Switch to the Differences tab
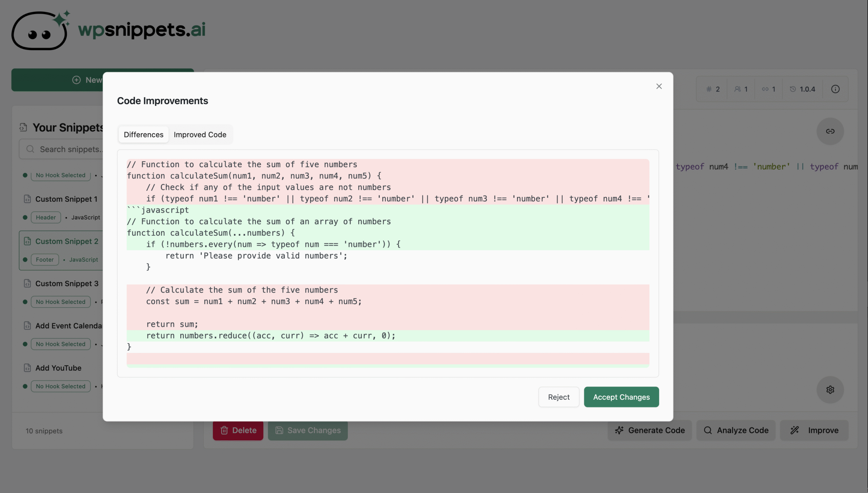868x493 pixels. point(143,135)
